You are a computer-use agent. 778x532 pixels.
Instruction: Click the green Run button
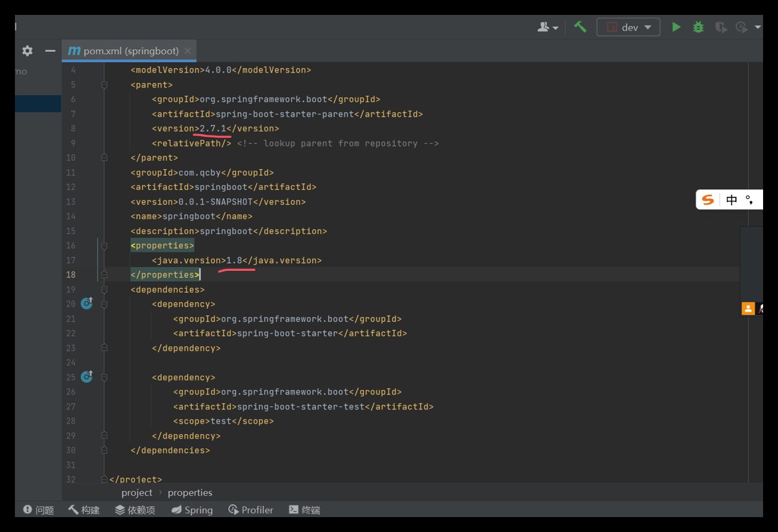[676, 27]
